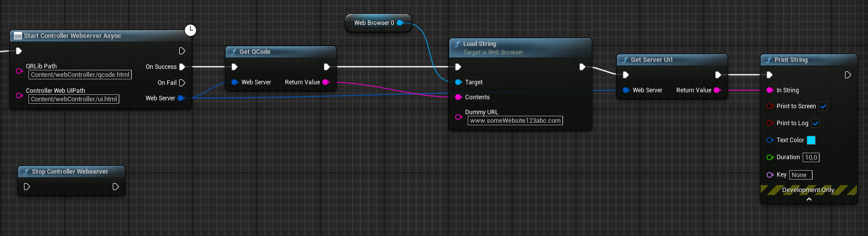Click the latent clock icon on async node
This screenshot has height=236, width=868.
tap(190, 30)
